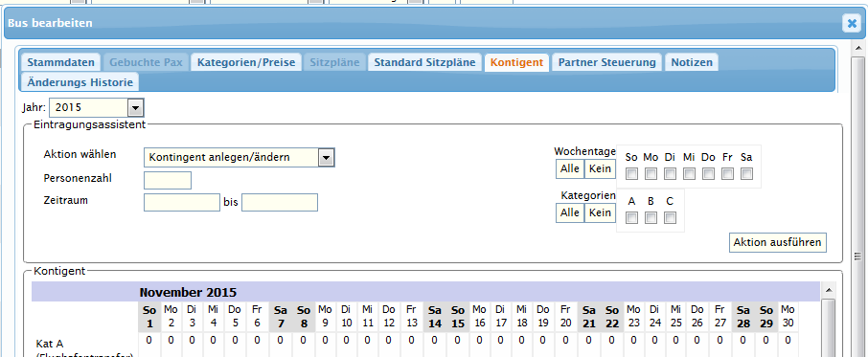Click Alle button for Wochentage
Image resolution: width=868 pixels, height=357 pixels.
[570, 168]
